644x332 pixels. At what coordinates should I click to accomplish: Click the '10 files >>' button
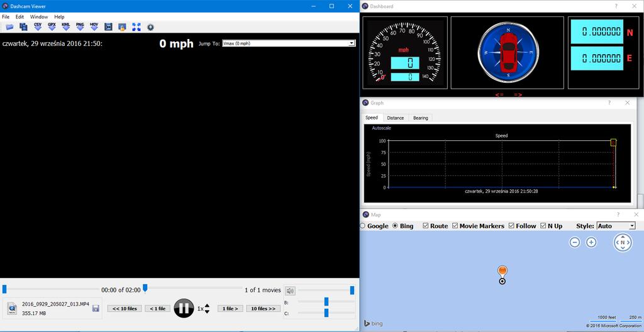[264, 309]
